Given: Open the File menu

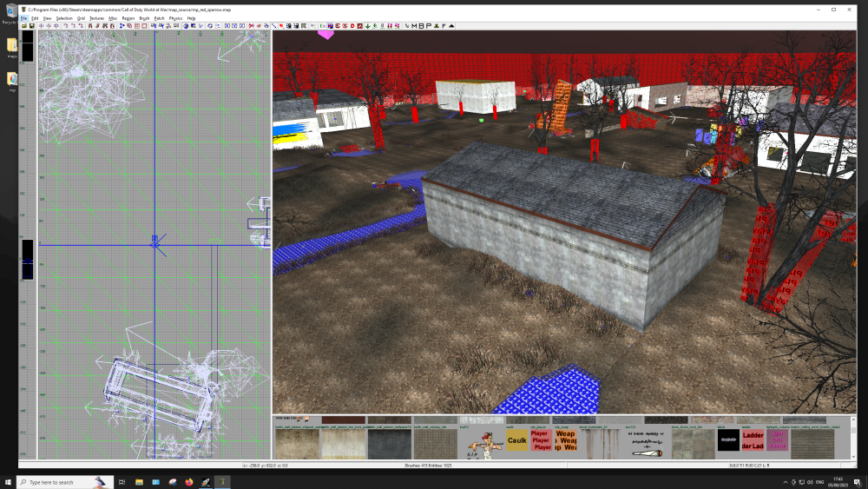Looking at the screenshot, I should point(23,18).
